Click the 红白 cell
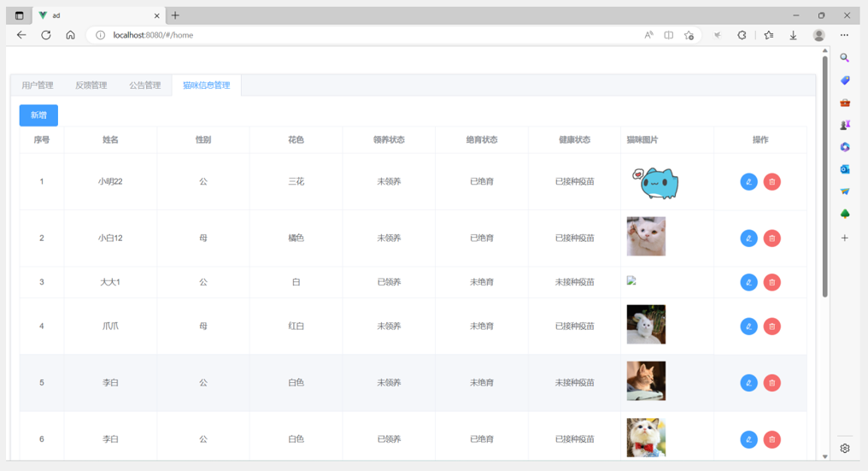868x471 pixels. tap(296, 327)
